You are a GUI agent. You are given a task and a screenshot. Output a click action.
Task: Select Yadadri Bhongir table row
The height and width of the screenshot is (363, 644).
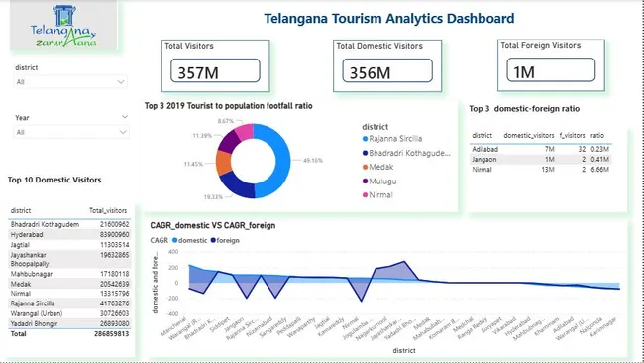click(x=69, y=323)
